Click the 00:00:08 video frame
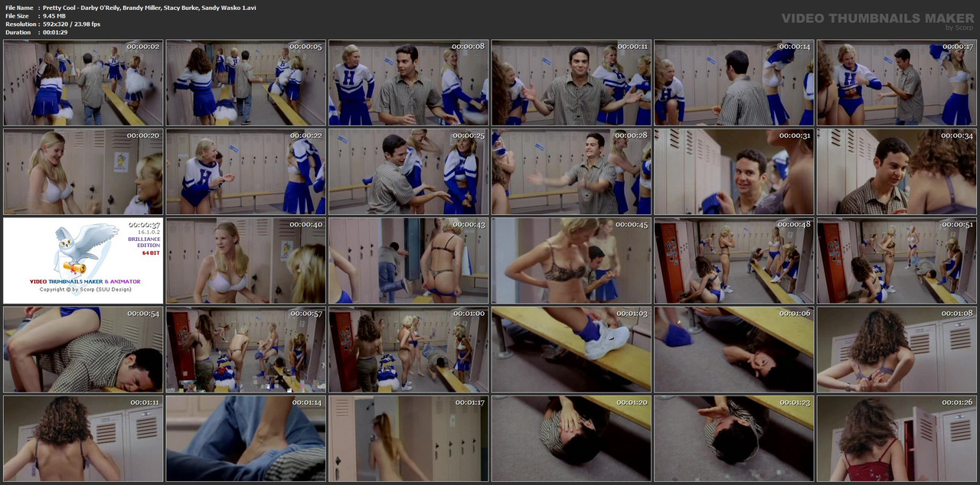The height and width of the screenshot is (485, 980). [x=409, y=83]
